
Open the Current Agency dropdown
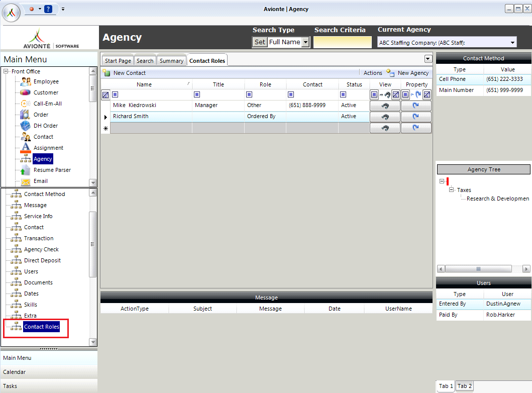[x=512, y=43]
